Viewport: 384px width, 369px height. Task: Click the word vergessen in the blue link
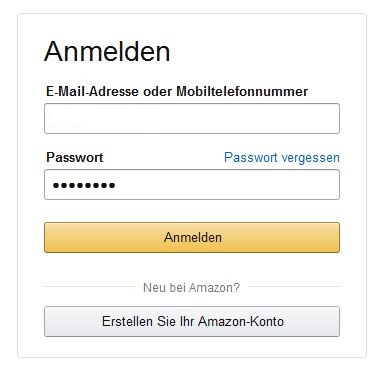310,157
